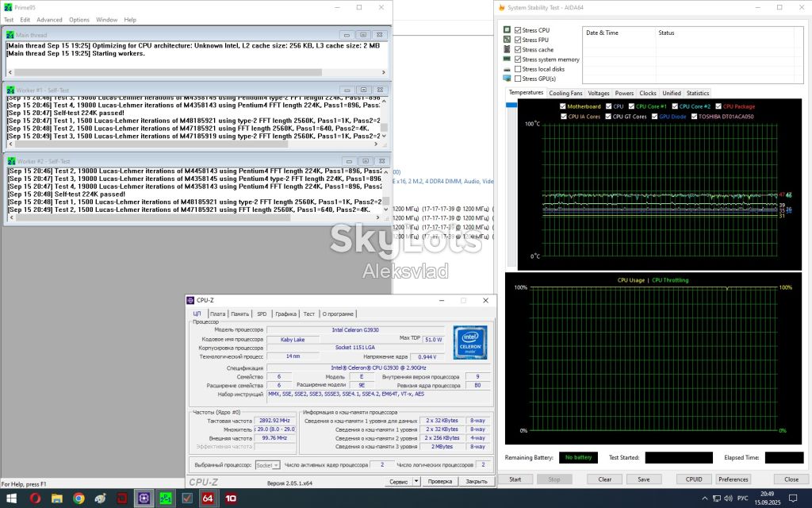
Task: Click Worker #1 window icon
Action: tap(10, 90)
